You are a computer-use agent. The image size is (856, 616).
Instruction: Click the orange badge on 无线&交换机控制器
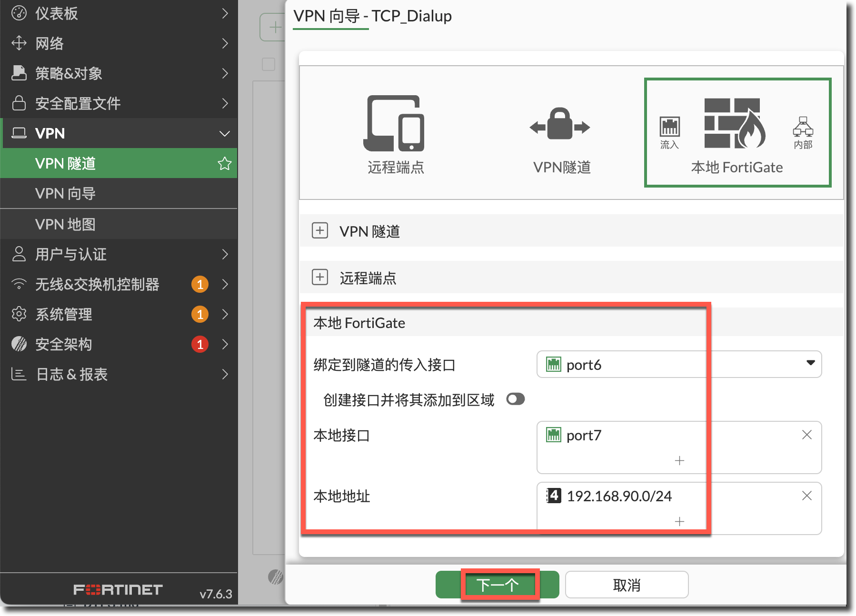coord(200,284)
